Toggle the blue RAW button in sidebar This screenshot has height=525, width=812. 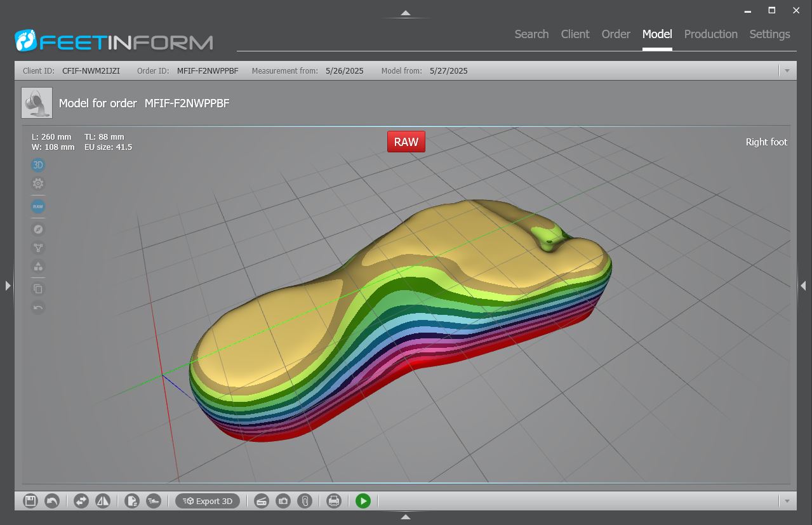pos(38,206)
